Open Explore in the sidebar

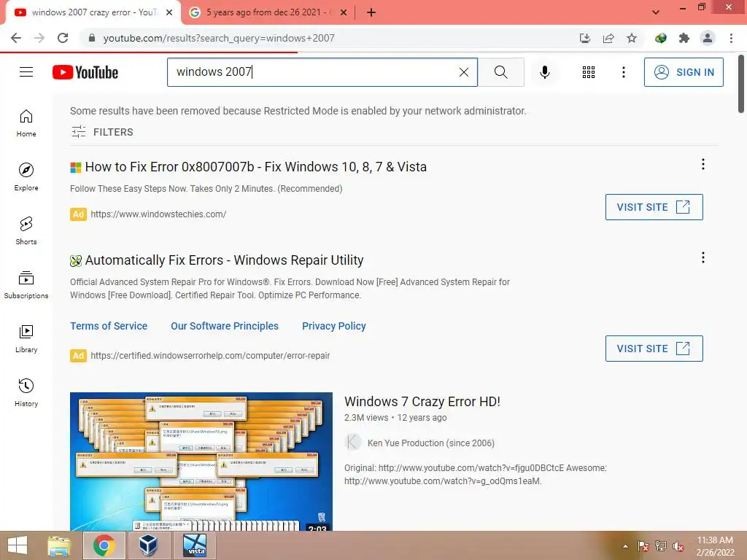26,177
